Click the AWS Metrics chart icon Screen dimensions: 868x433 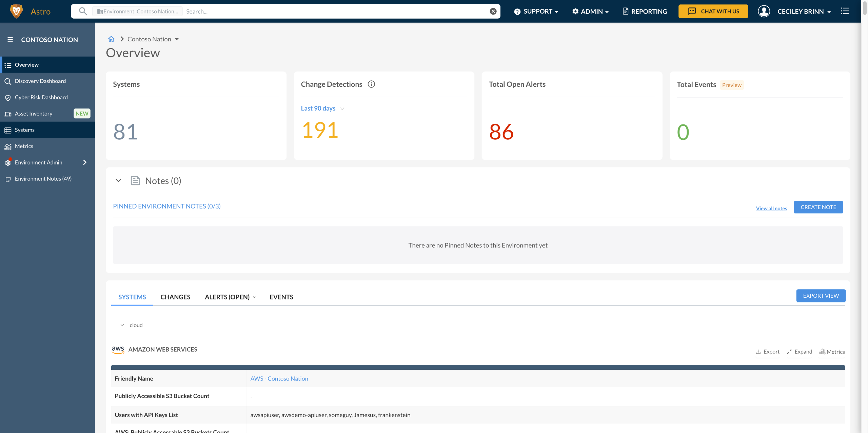point(822,352)
